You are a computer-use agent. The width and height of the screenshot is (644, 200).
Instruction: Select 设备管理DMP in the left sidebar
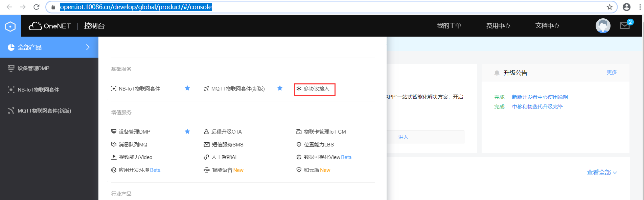tap(33, 68)
